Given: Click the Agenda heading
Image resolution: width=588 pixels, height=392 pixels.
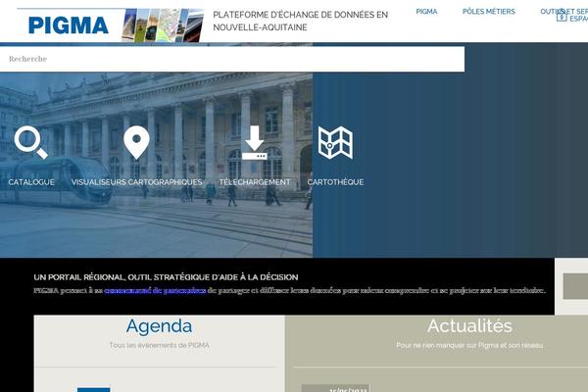Looking at the screenshot, I should pyautogui.click(x=159, y=326).
